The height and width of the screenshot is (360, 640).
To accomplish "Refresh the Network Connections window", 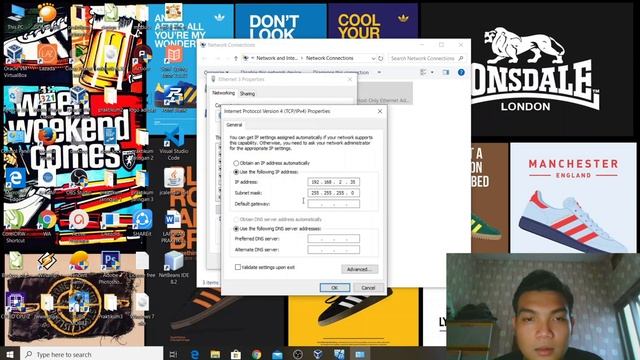I will [380, 58].
